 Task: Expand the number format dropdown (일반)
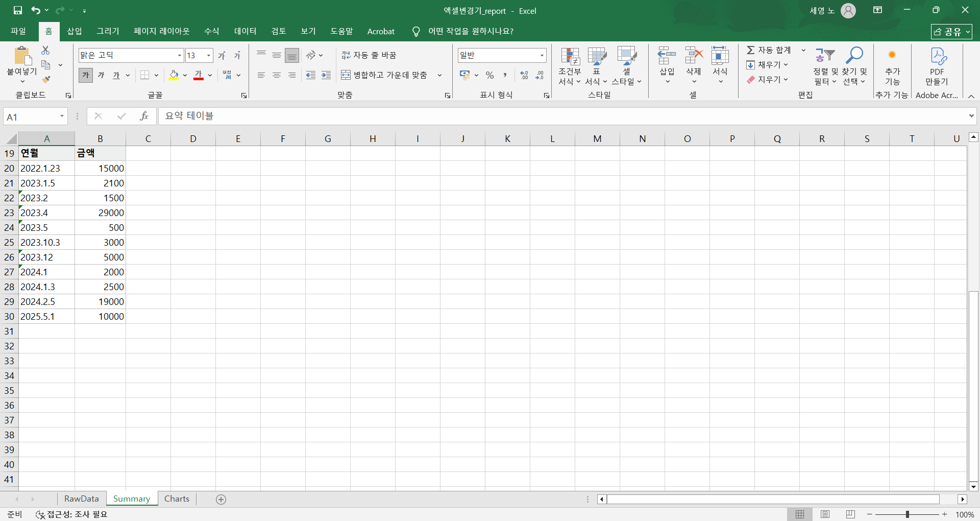point(542,55)
